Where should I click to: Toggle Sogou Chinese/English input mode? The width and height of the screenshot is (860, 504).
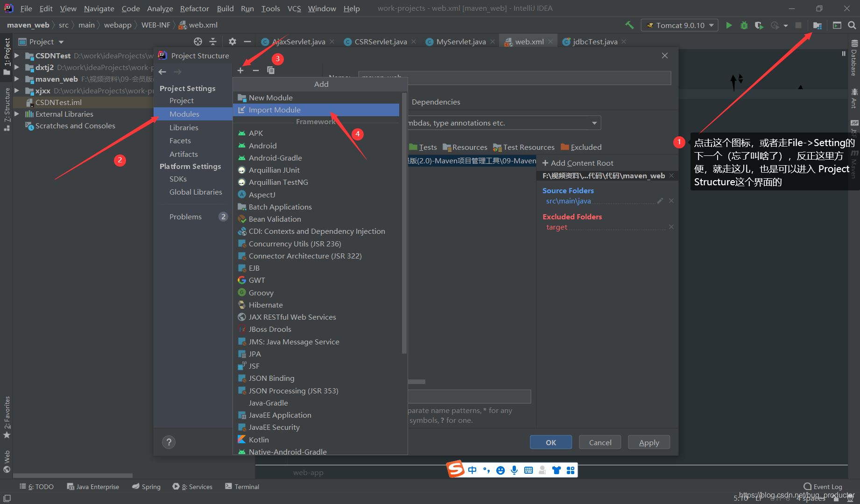pyautogui.click(x=472, y=470)
